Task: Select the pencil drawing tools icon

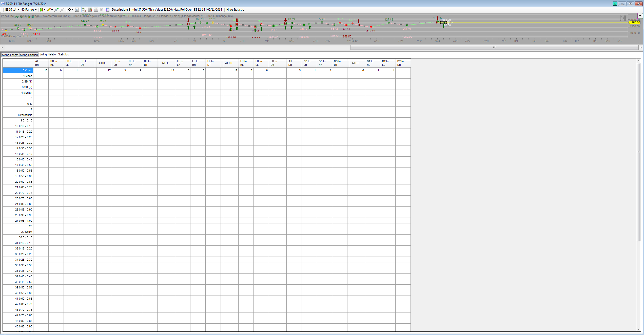Action: (49, 10)
